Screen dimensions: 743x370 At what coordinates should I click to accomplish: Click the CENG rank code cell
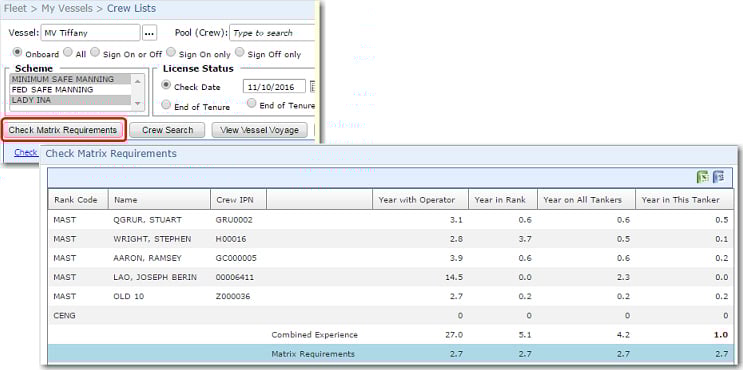(64, 316)
